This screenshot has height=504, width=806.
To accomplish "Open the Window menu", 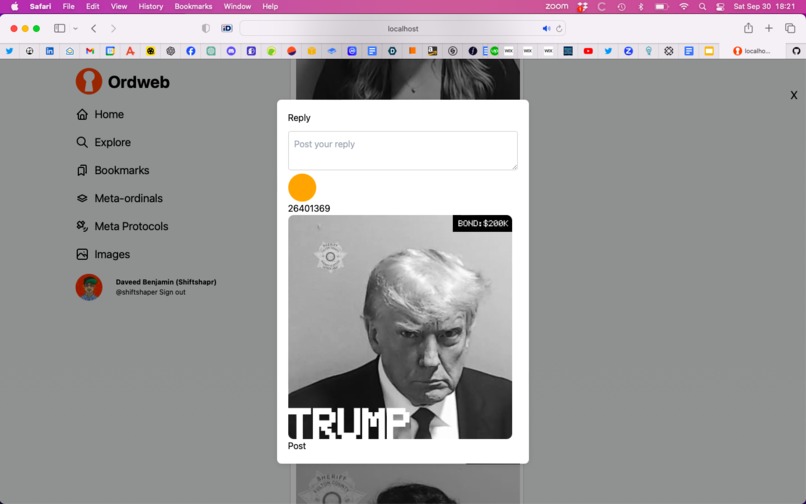I will [237, 7].
